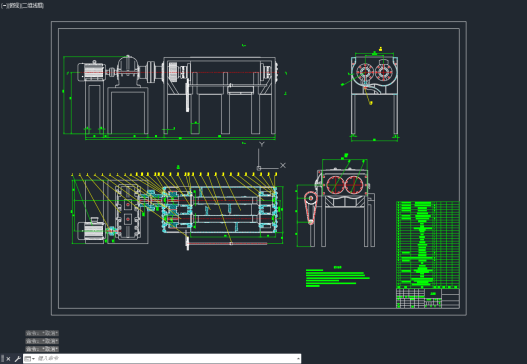Expand command history arrow at command line end
527x364 pixels.
pyautogui.click(x=298, y=359)
